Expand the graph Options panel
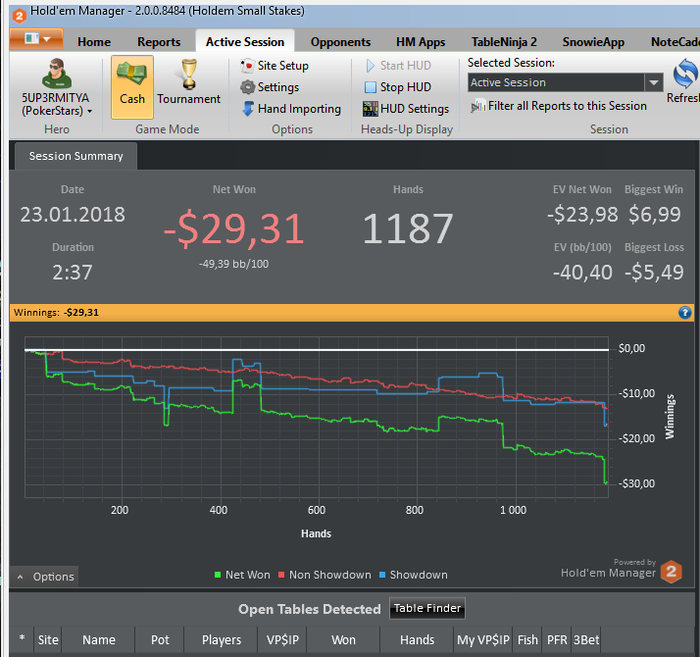This screenshot has height=657, width=700. tap(45, 576)
